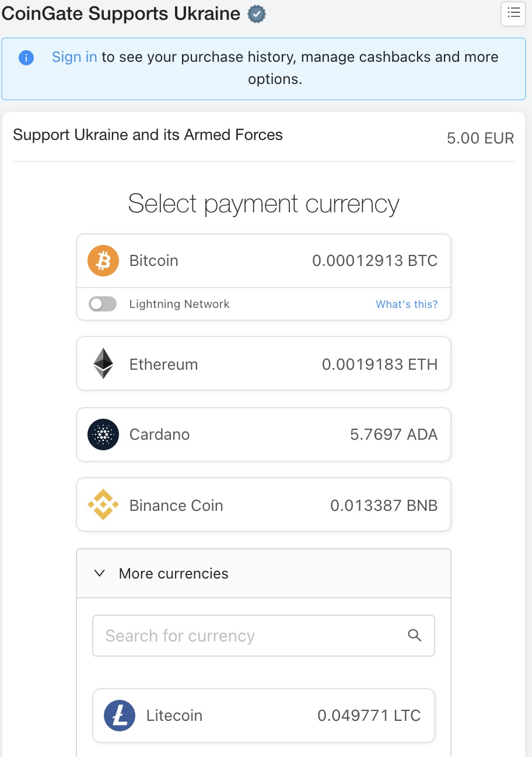Select Binance Coin 0.013387 BNB option
This screenshot has height=757, width=532.
[264, 505]
